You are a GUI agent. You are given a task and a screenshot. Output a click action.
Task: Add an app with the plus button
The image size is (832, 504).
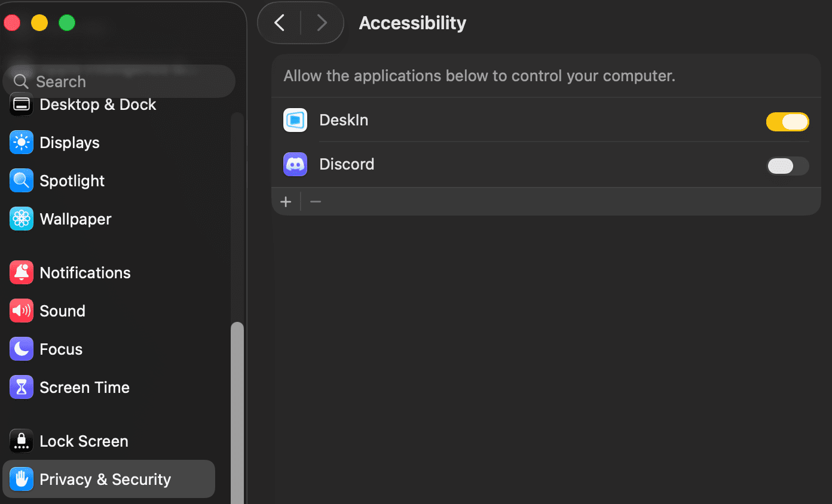coord(286,201)
